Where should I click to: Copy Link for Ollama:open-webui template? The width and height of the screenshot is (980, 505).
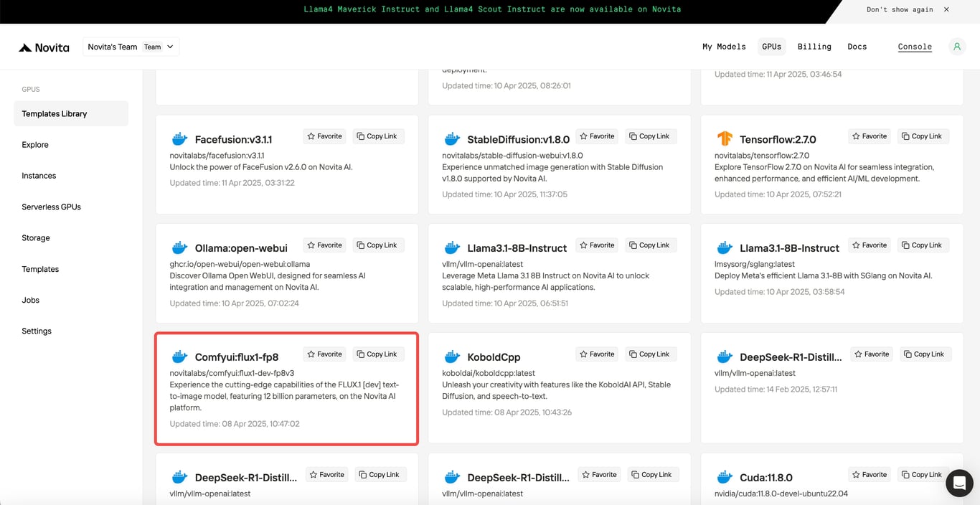377,245
